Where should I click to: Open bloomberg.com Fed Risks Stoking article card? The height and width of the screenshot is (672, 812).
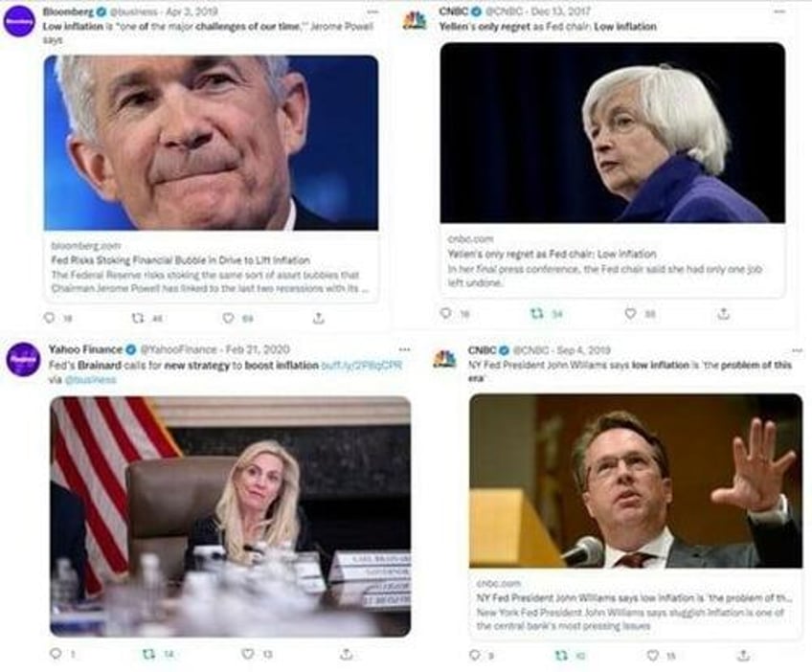(212, 267)
